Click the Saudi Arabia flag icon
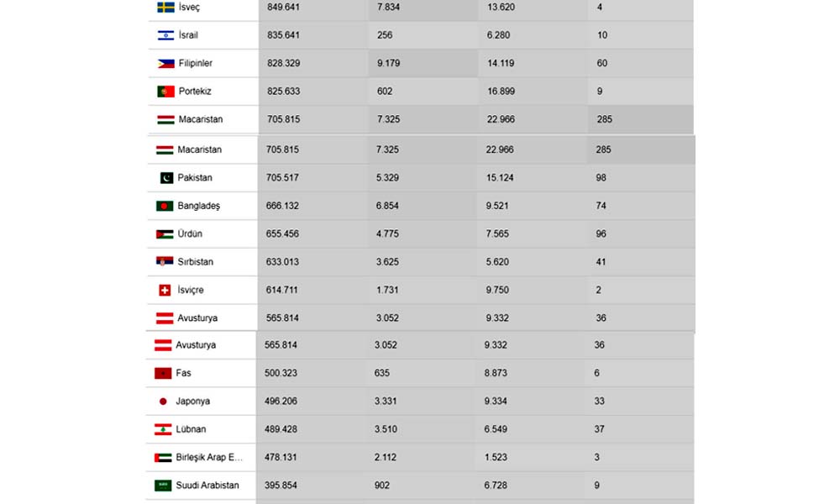The height and width of the screenshot is (504, 840). [x=163, y=486]
